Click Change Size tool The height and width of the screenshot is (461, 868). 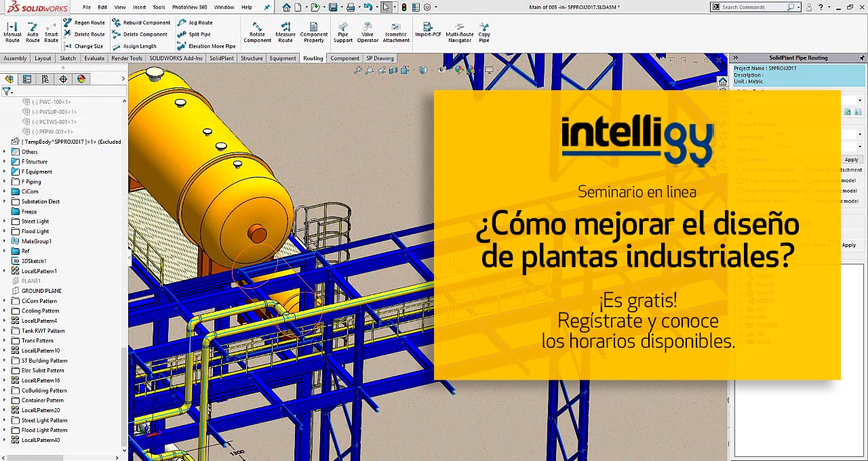(x=83, y=46)
